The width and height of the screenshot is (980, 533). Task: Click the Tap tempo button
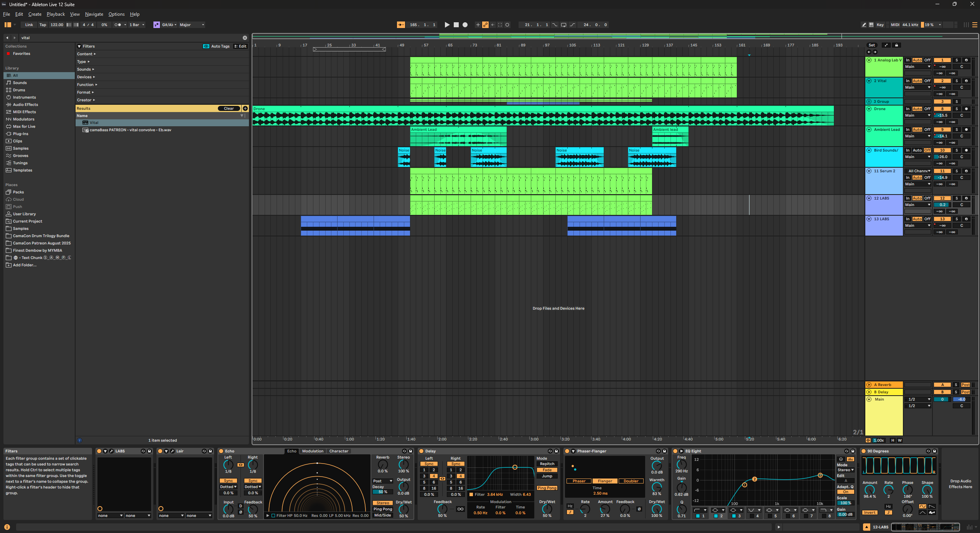tap(43, 25)
